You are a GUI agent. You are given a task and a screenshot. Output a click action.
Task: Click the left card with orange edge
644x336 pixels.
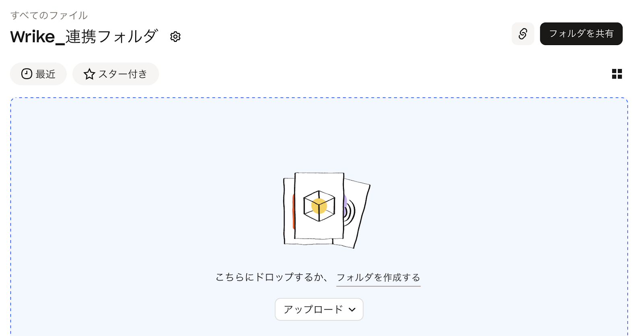tap(289, 212)
